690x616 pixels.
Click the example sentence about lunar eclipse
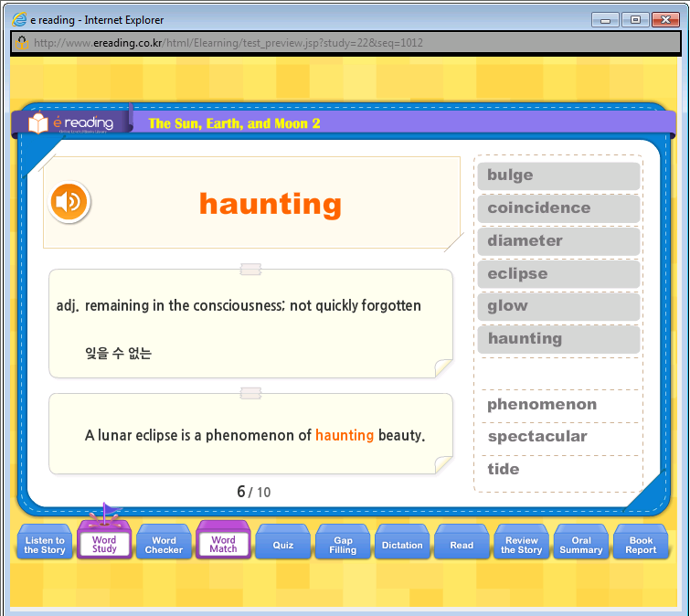(x=255, y=435)
